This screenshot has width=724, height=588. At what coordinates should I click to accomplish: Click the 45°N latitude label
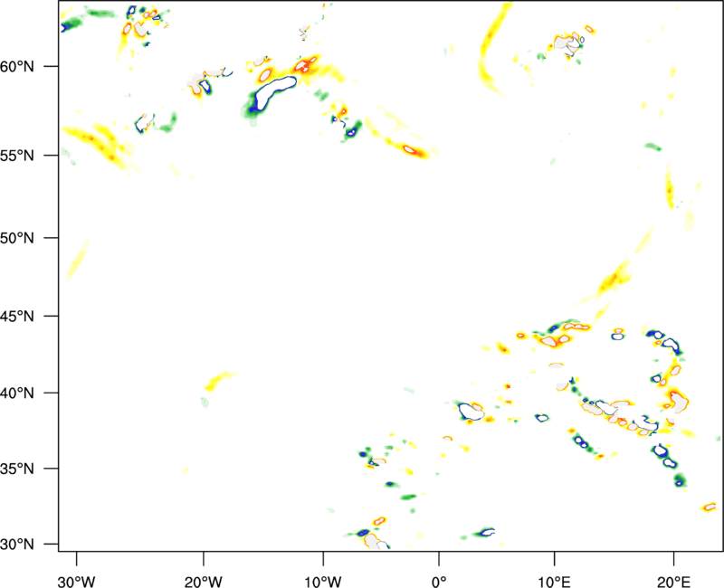[17, 317]
